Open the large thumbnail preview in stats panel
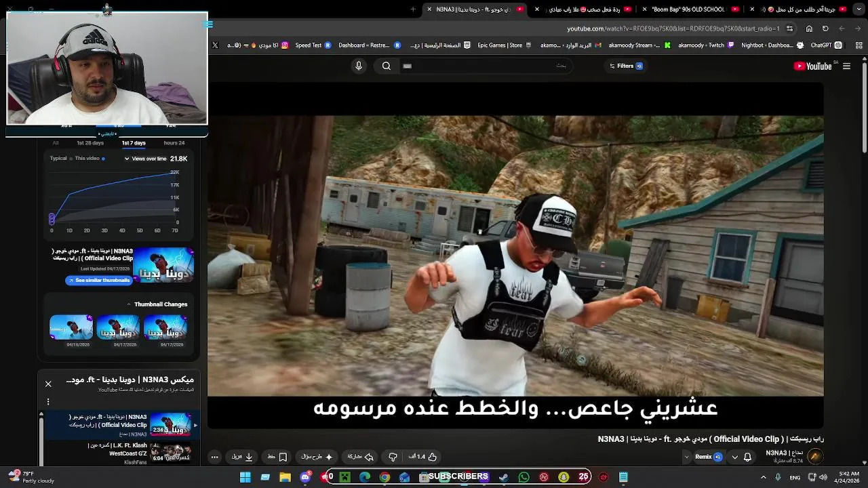The width and height of the screenshot is (868, 488). (163, 265)
